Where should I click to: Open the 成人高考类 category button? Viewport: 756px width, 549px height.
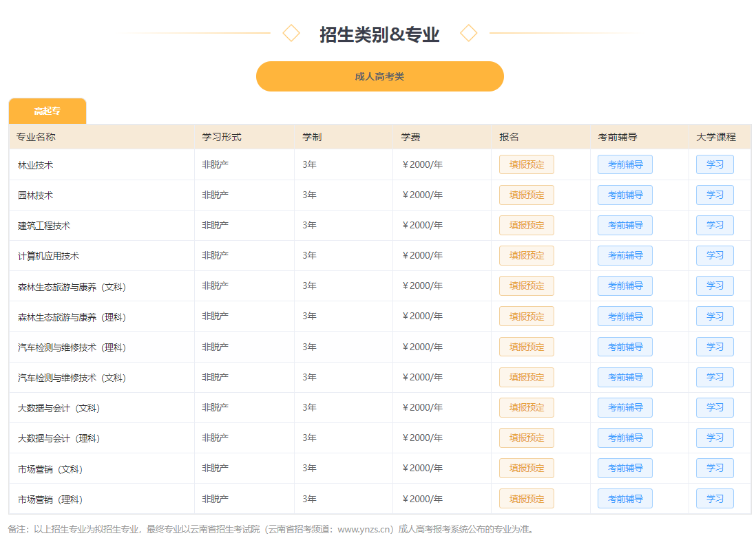click(x=380, y=76)
